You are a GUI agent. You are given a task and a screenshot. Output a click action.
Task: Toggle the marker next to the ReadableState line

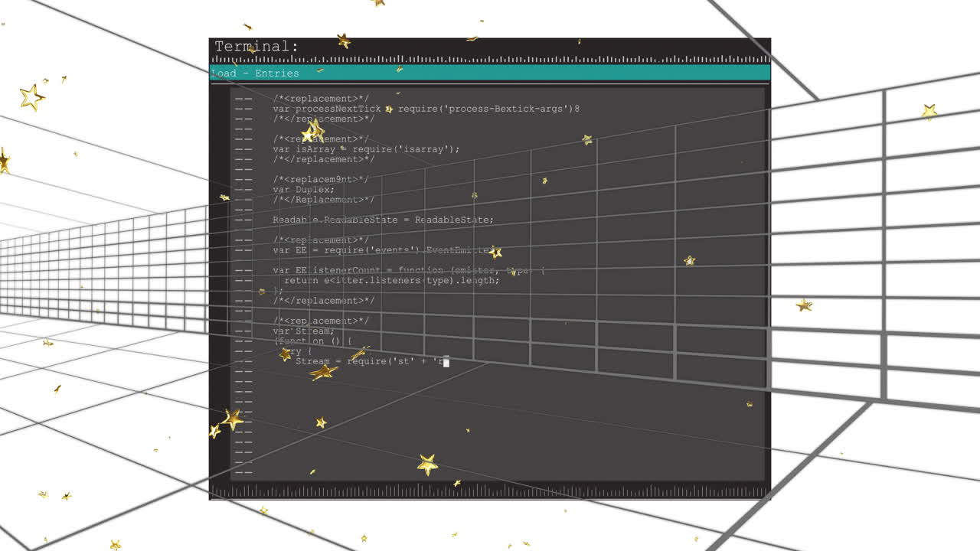coord(243,220)
